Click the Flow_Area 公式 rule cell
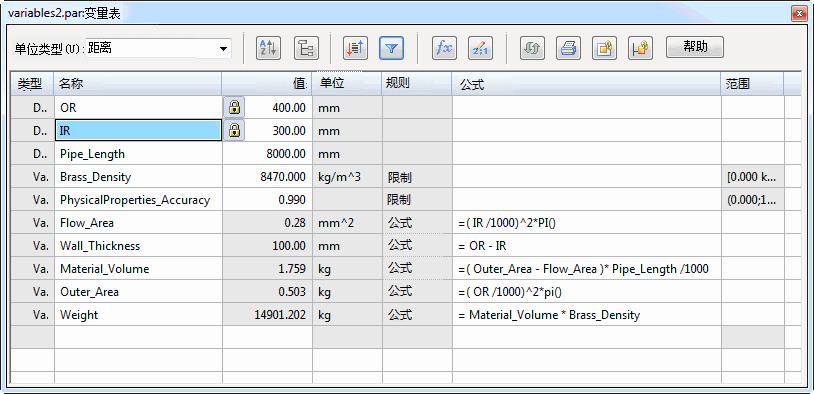814x394 pixels. pyautogui.click(x=417, y=223)
